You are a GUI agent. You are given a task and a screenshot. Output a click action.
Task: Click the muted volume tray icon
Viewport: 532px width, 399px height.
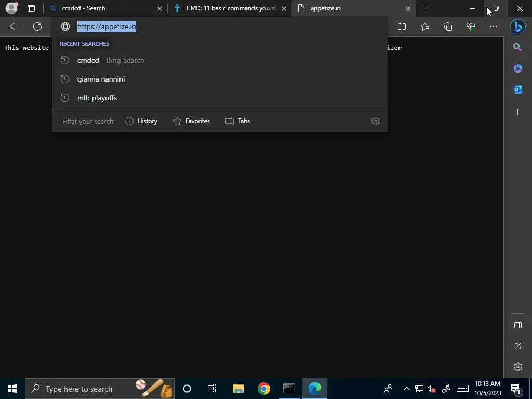coord(432,389)
